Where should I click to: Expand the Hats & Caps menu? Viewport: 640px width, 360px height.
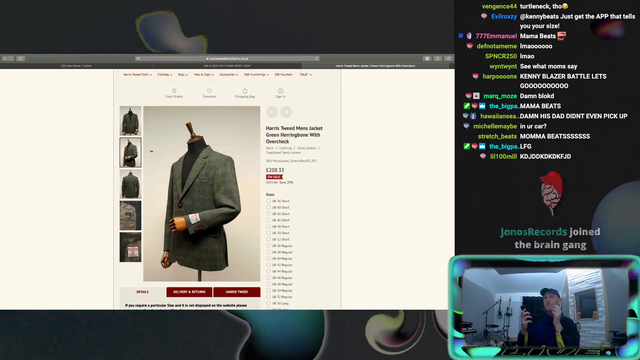click(x=204, y=75)
